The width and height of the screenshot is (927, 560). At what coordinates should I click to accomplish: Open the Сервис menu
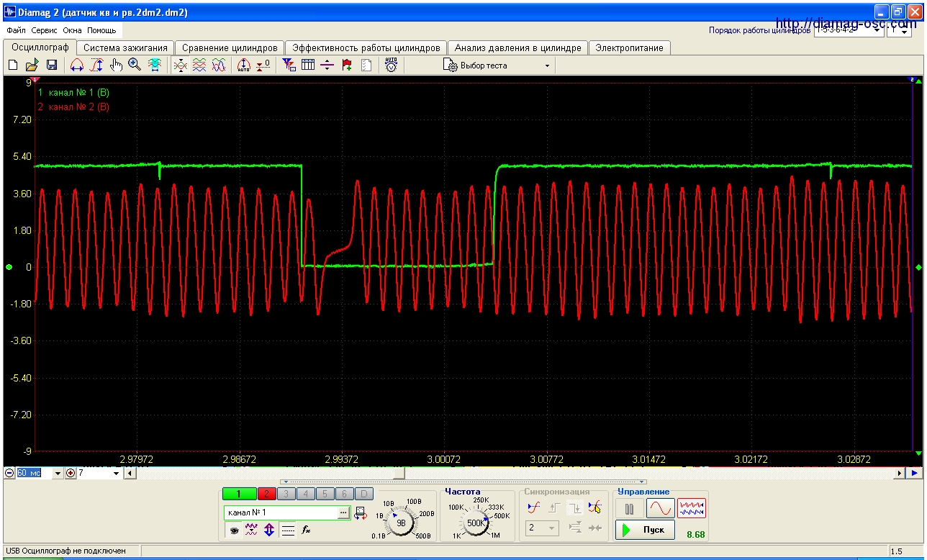45,31
